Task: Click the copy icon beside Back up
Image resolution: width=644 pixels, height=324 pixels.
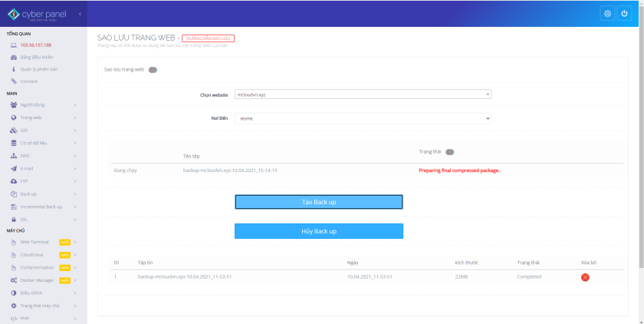Action: point(14,194)
